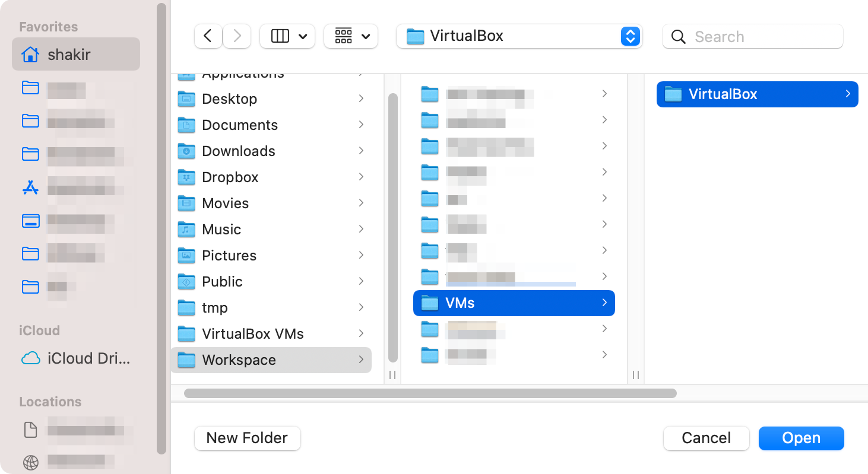
Task: Expand Workspace using its chevron
Action: 361,360
